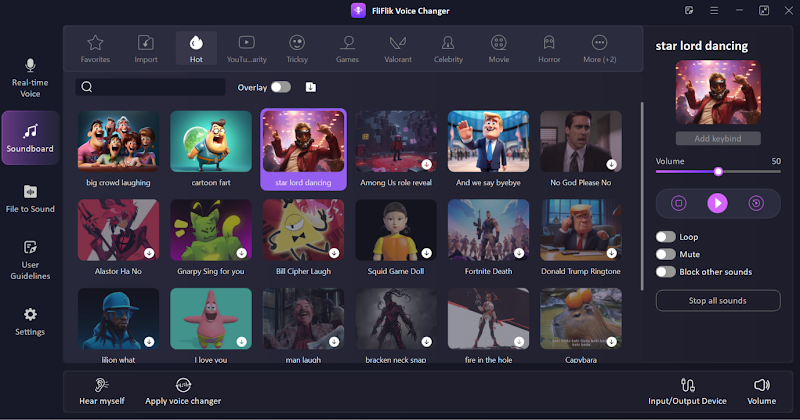The height and width of the screenshot is (420, 800).
Task: Open the Horror category
Action: tap(549, 48)
